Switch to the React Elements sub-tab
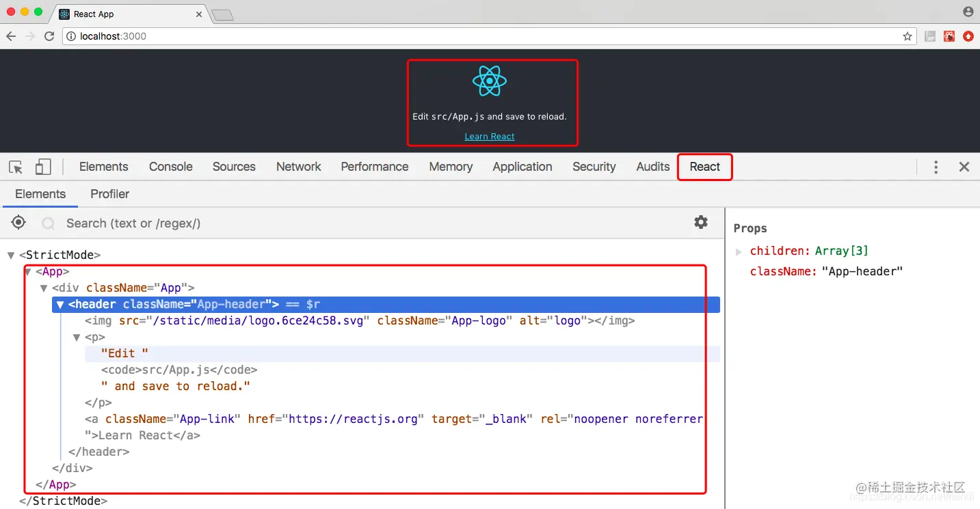This screenshot has height=509, width=980. pos(40,194)
